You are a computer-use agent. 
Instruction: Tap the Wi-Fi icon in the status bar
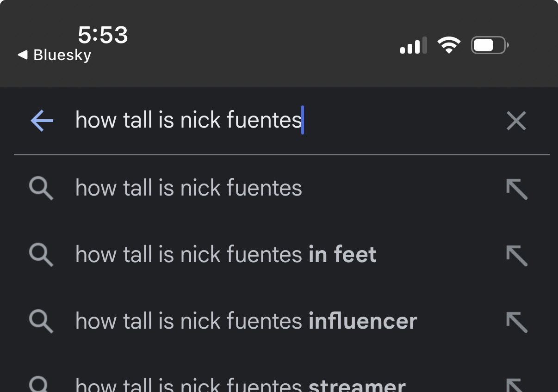click(449, 45)
